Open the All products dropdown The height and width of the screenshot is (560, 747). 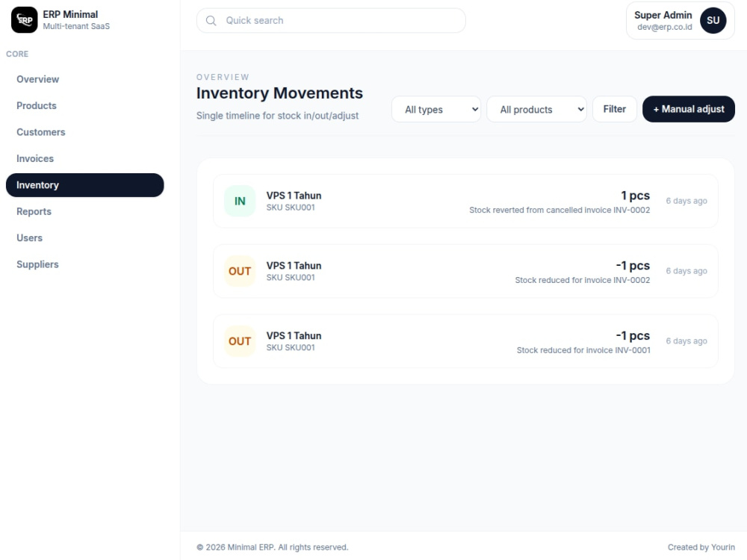(x=536, y=109)
